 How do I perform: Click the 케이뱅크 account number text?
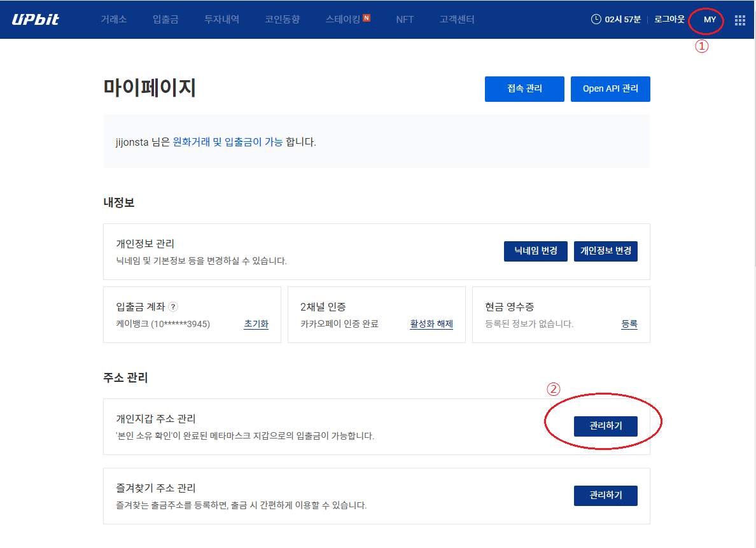[163, 324]
